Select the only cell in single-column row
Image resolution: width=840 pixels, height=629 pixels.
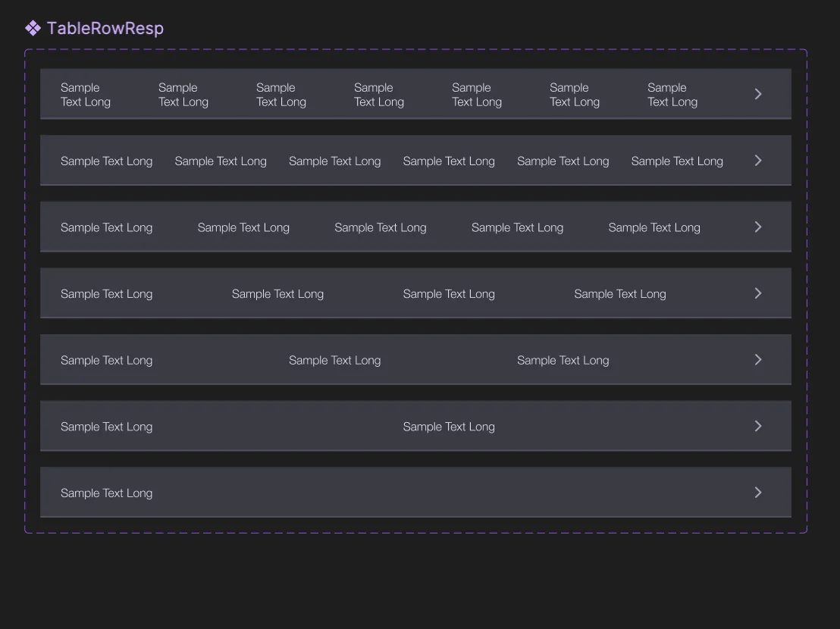coord(107,493)
